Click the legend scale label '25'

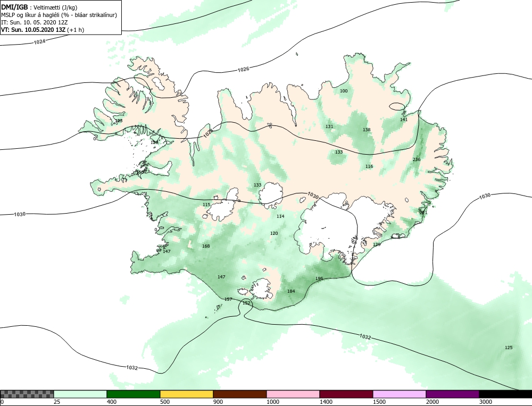(57, 402)
